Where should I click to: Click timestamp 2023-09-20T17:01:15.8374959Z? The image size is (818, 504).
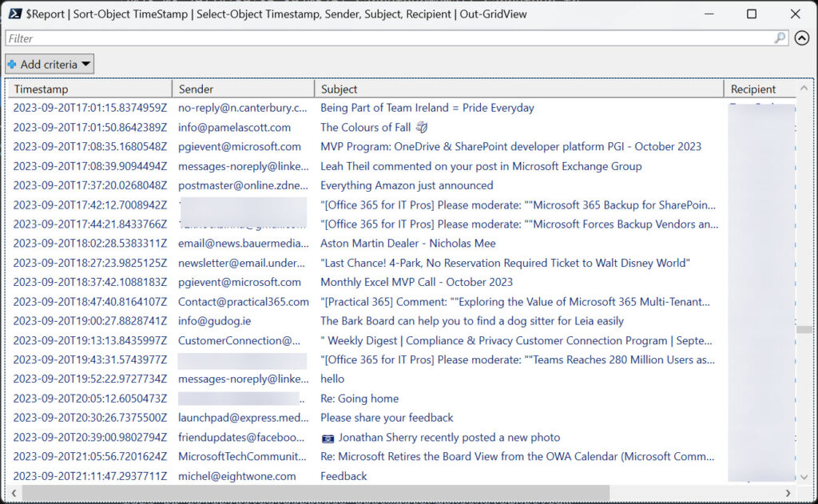pyautogui.click(x=90, y=108)
